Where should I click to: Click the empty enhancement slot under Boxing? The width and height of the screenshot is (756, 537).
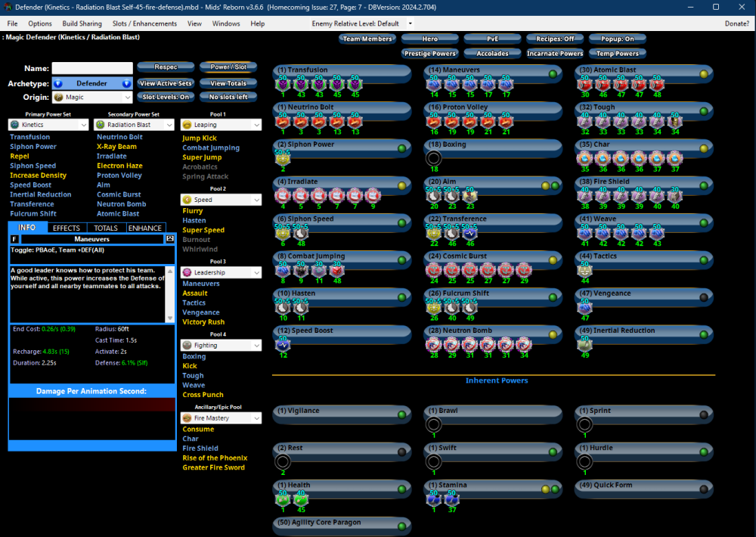coord(434,158)
